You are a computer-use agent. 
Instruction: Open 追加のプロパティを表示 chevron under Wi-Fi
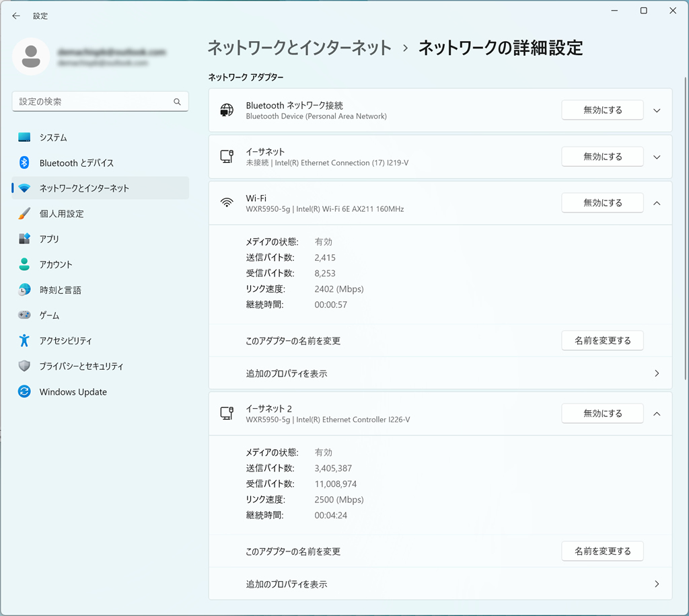pos(657,373)
